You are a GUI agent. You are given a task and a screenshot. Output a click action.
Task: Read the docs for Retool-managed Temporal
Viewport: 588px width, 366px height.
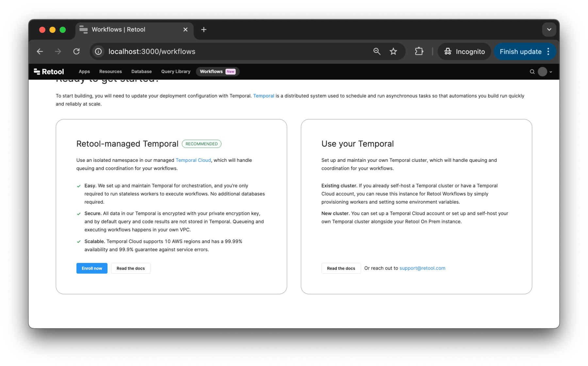point(131,268)
